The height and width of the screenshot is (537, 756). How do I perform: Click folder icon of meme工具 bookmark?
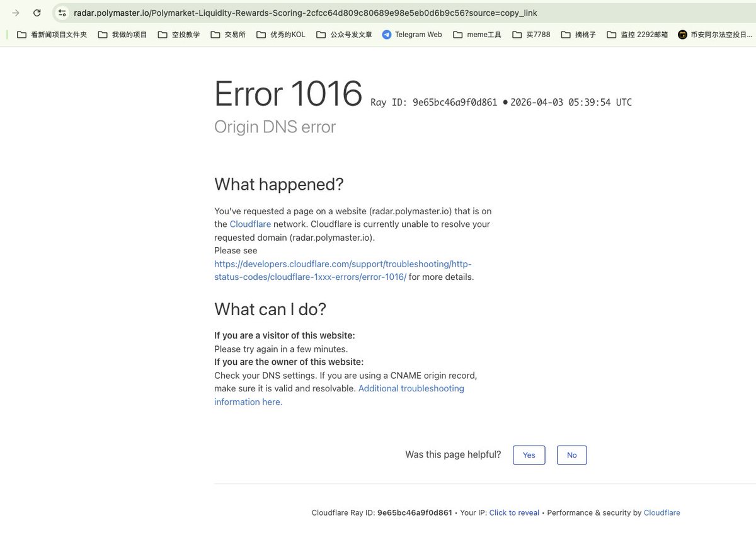(x=457, y=35)
